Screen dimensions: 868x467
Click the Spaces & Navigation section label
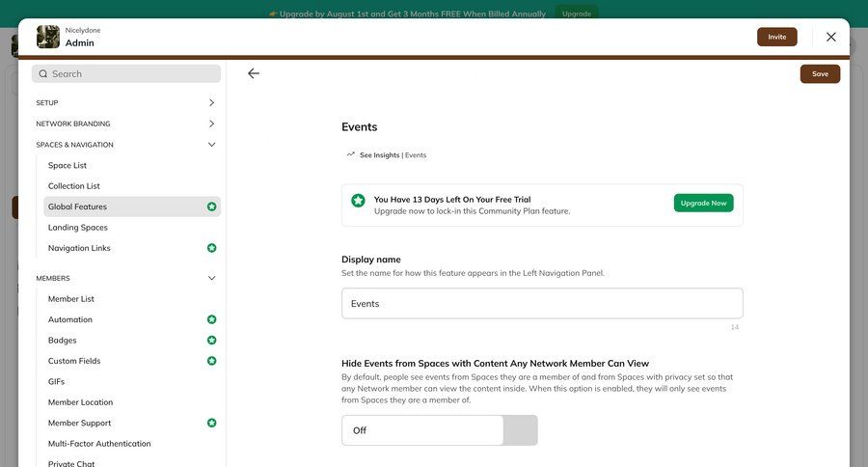(x=74, y=145)
